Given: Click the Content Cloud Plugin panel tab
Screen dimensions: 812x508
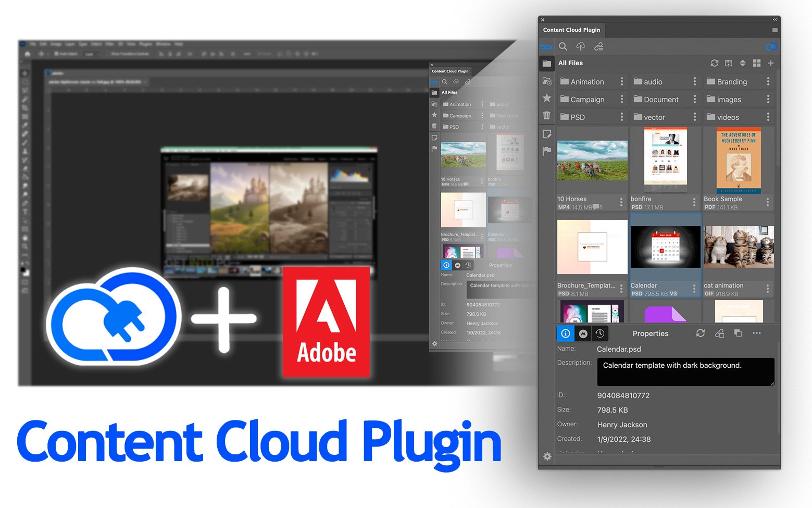Looking at the screenshot, I should click(571, 30).
